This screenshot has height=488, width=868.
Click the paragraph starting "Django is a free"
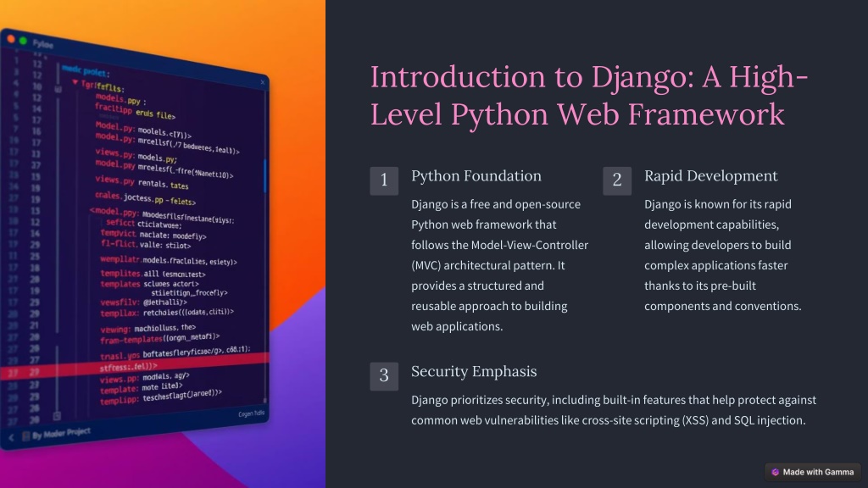[500, 265]
